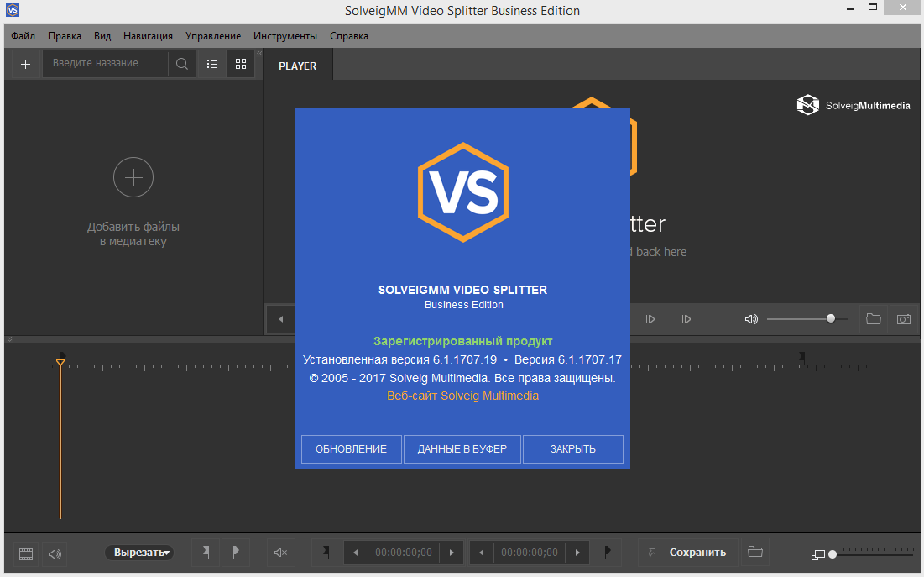This screenshot has height=577, width=924.
Task: Collapse media library panel with double chevron
Action: (259, 53)
